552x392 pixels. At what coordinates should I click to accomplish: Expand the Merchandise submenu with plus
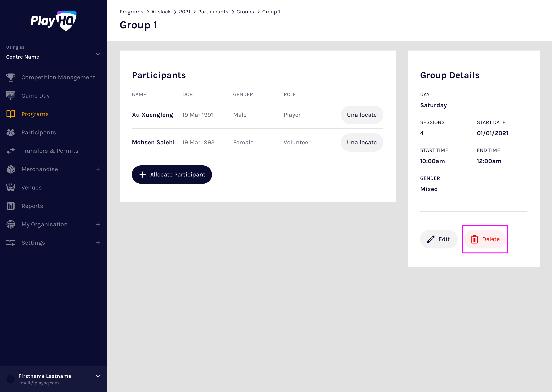pos(98,169)
